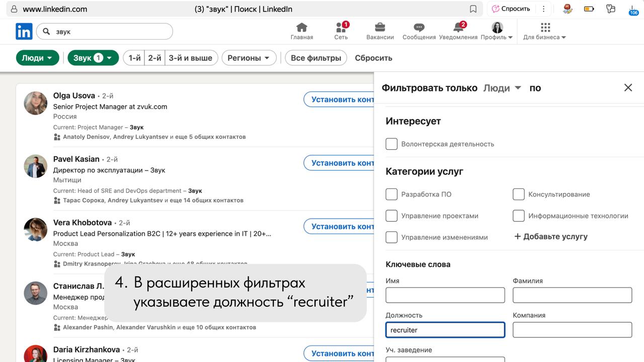The width and height of the screenshot is (644, 362).
Task: Open Vera Khobotova's profile photo
Action: point(36,230)
